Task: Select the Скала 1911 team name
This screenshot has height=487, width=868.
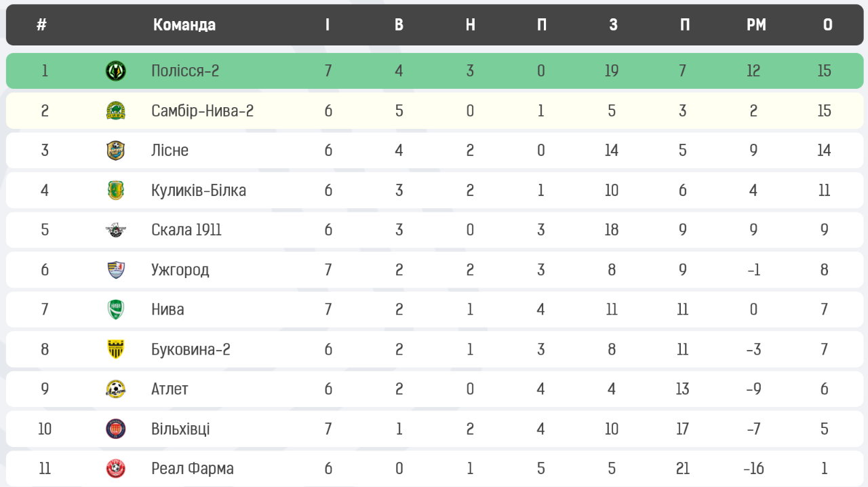Action: point(186,230)
